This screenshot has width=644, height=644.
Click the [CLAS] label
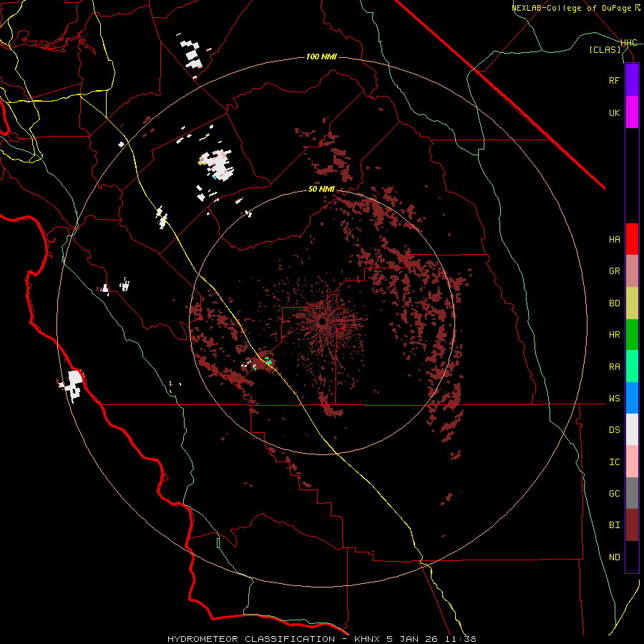pyautogui.click(x=605, y=49)
